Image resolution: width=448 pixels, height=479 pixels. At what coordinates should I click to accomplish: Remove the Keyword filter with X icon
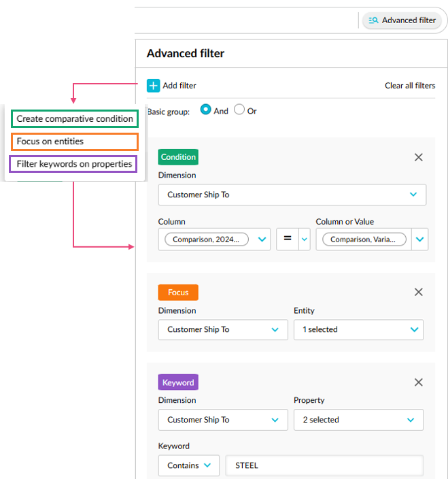pyautogui.click(x=419, y=382)
